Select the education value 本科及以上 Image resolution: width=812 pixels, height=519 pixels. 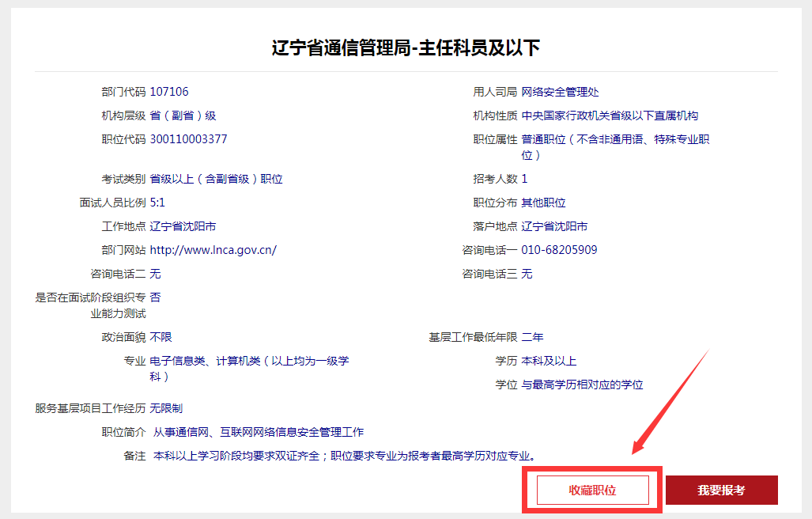pos(549,361)
